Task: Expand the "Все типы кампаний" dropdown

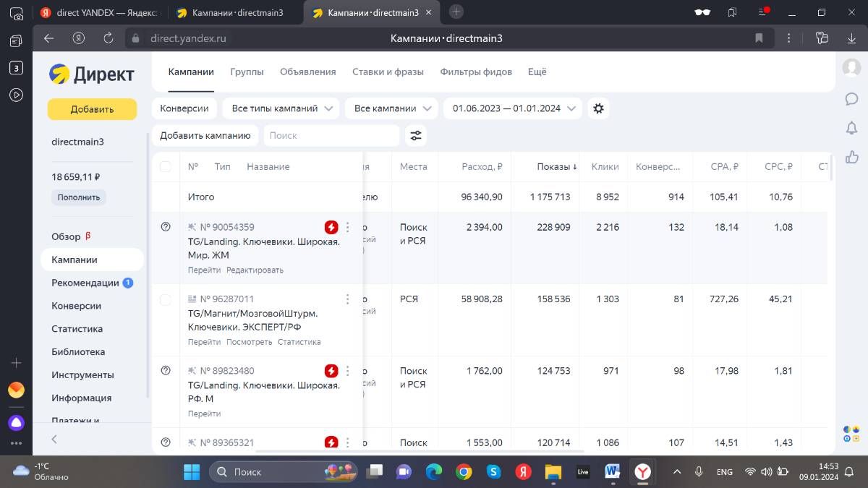Action: 281,108
